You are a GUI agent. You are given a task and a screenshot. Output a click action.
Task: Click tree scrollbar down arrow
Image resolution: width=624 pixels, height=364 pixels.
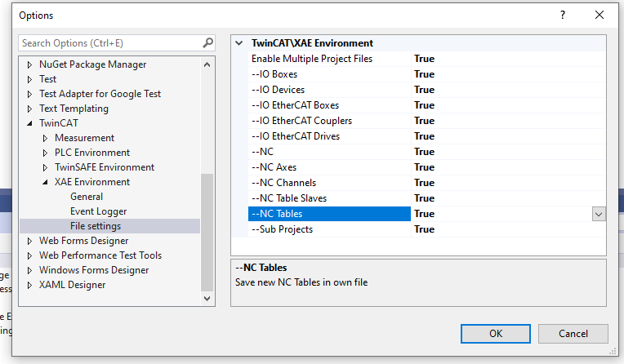(207, 299)
